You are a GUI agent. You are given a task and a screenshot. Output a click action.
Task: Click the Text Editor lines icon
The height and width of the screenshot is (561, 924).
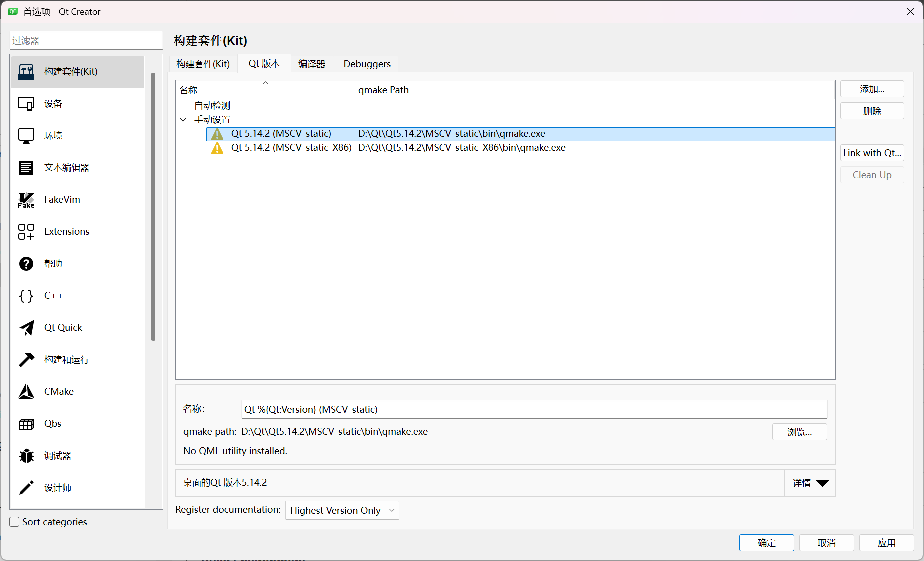26,168
